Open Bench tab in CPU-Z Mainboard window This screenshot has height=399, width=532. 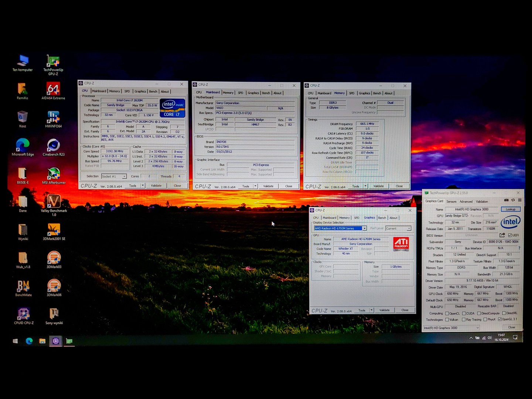pos(266,93)
